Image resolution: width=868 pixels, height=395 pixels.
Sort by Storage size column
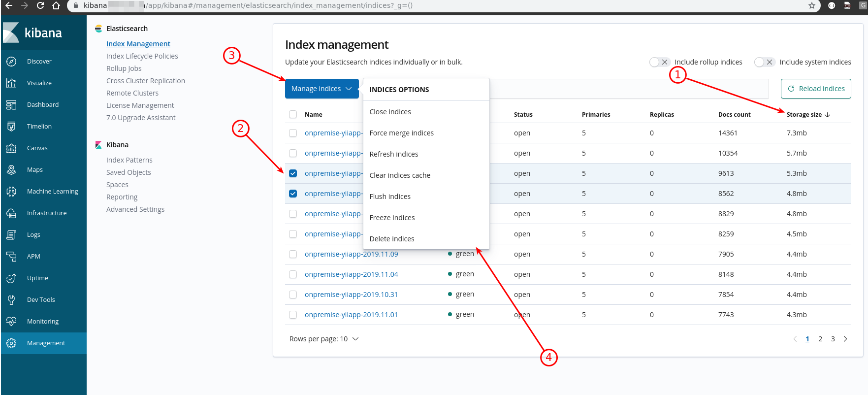808,115
